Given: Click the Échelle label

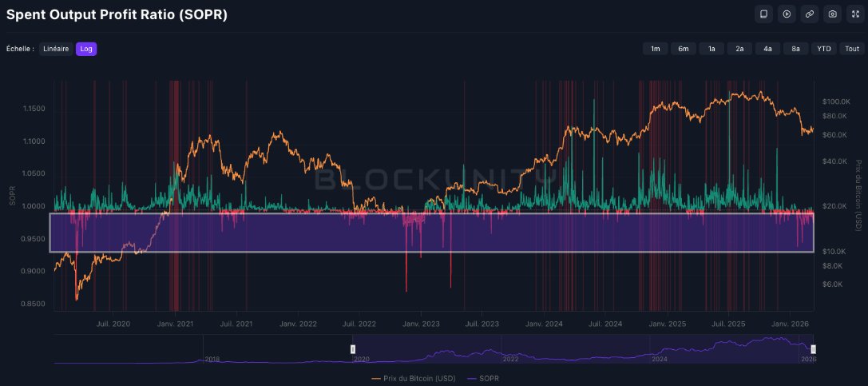Looking at the screenshot, I should coord(20,49).
